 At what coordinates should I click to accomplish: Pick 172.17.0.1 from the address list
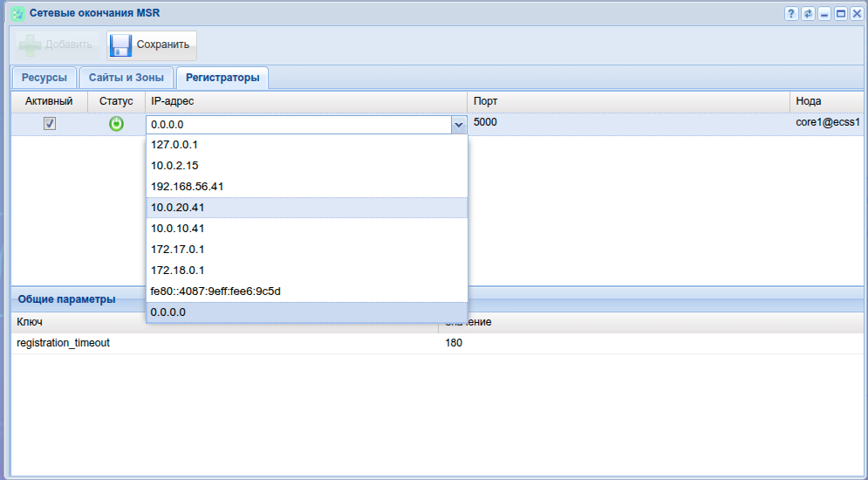(x=307, y=249)
